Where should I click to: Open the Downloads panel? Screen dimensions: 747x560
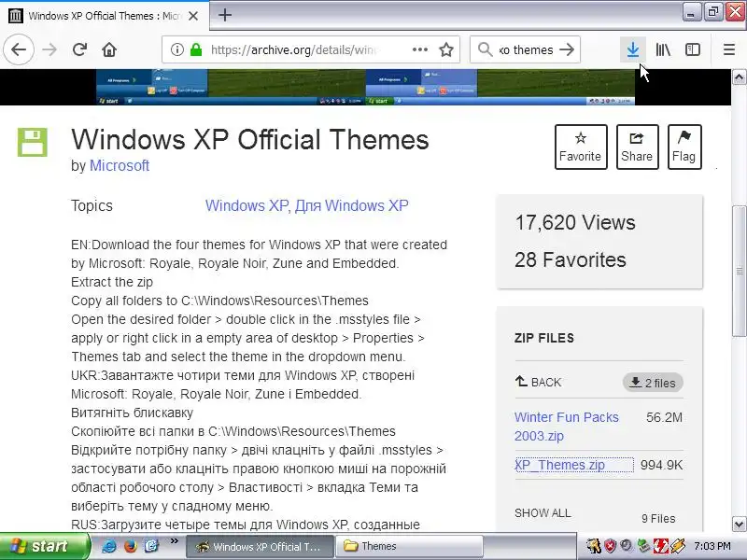click(633, 49)
